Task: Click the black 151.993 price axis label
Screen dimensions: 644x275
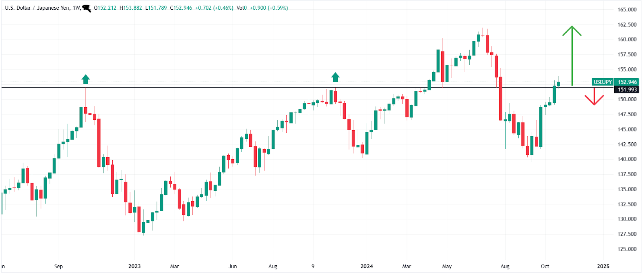Action: 627,90
